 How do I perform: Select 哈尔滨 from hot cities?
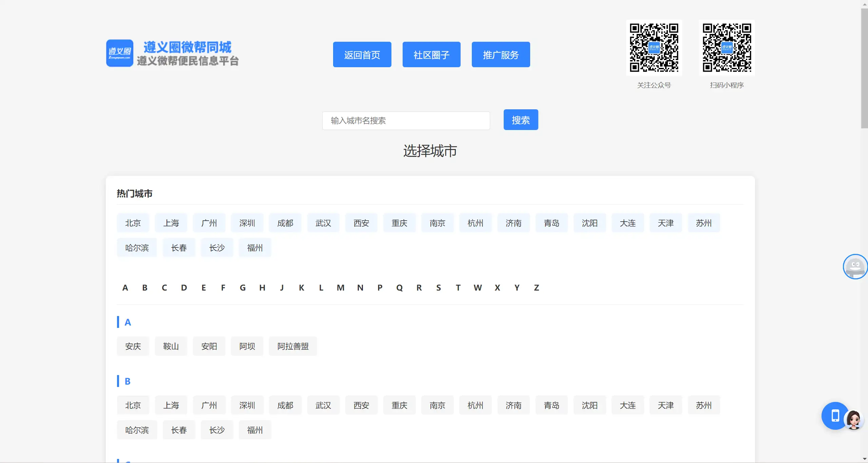tap(137, 248)
